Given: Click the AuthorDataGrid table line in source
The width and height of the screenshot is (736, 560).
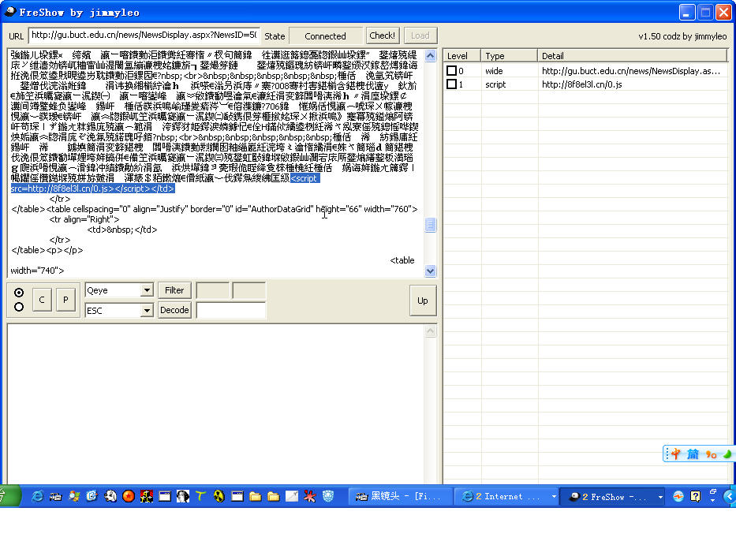Looking at the screenshot, I should (x=214, y=209).
